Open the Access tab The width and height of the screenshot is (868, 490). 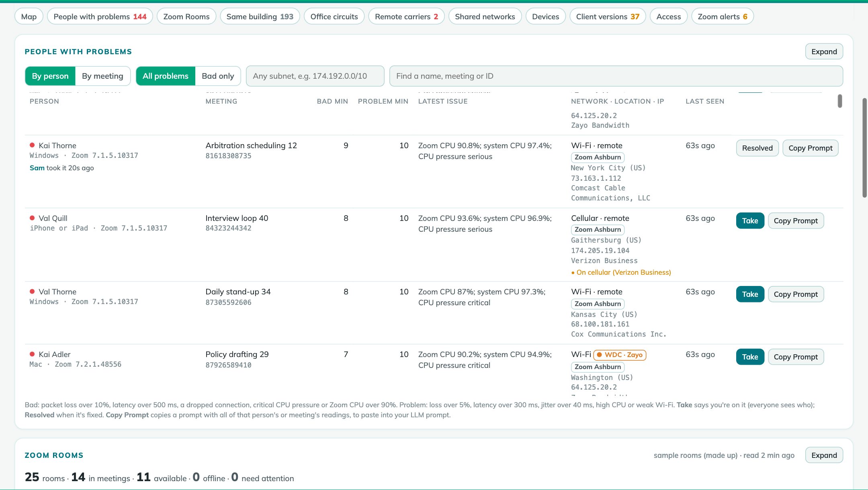pos(669,16)
